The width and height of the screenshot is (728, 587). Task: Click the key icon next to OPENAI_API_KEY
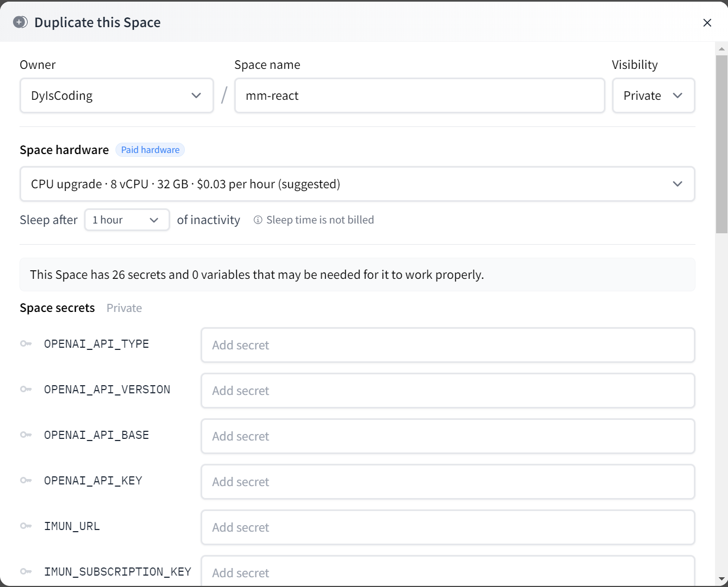[x=25, y=481]
